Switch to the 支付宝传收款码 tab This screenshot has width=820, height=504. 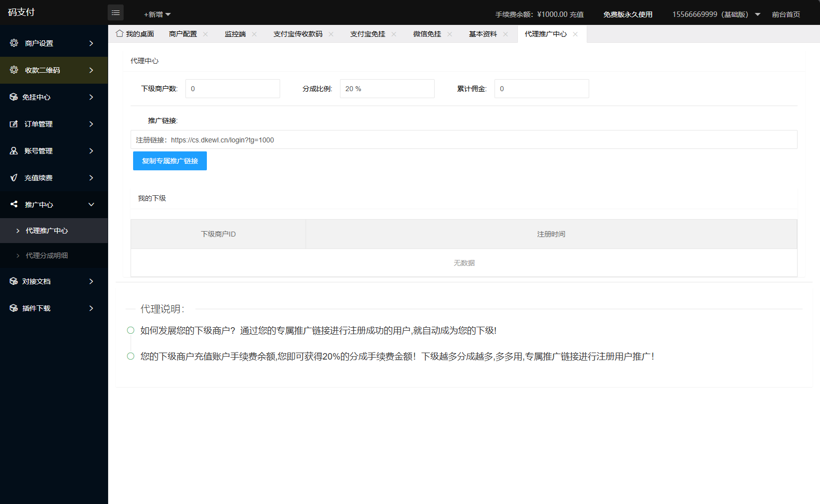[297, 34]
